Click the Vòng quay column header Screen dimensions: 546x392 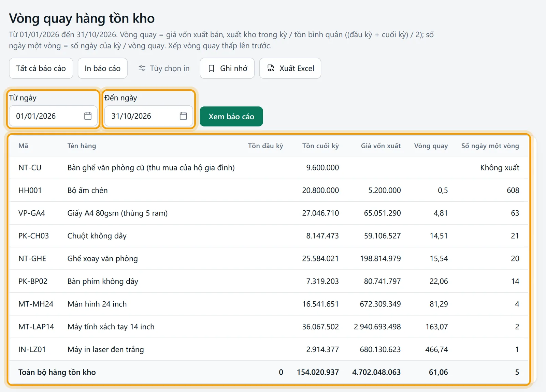pyautogui.click(x=431, y=146)
